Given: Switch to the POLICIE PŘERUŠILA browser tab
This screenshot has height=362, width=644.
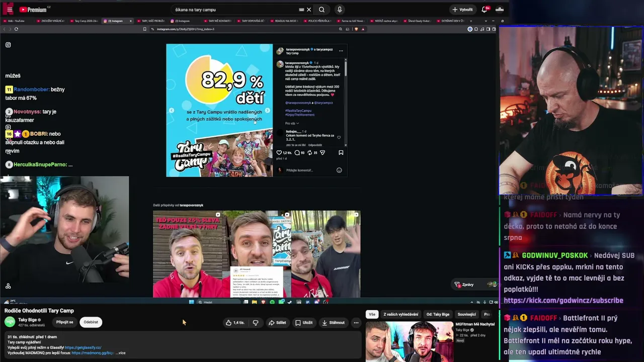Looking at the screenshot, I should 318,21.
